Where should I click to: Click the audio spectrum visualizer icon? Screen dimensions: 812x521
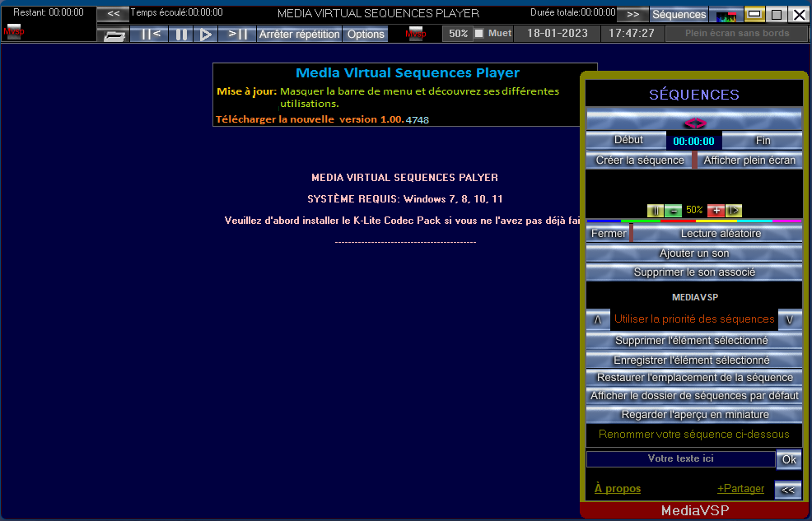[726, 15]
